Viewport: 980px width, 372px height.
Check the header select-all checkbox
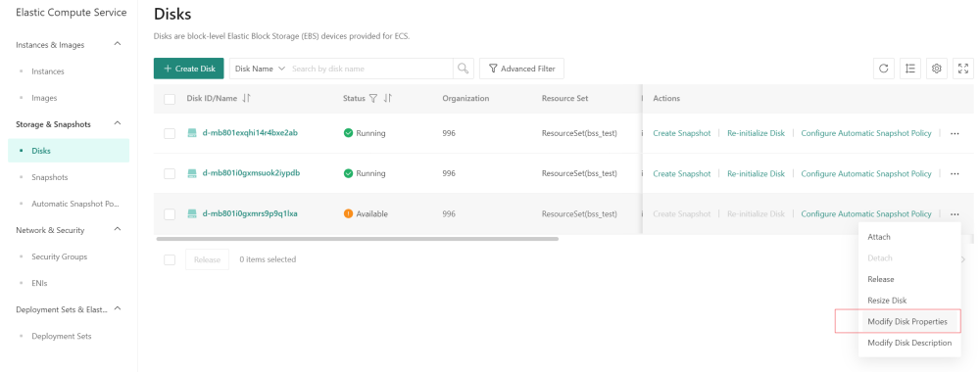[x=170, y=99]
